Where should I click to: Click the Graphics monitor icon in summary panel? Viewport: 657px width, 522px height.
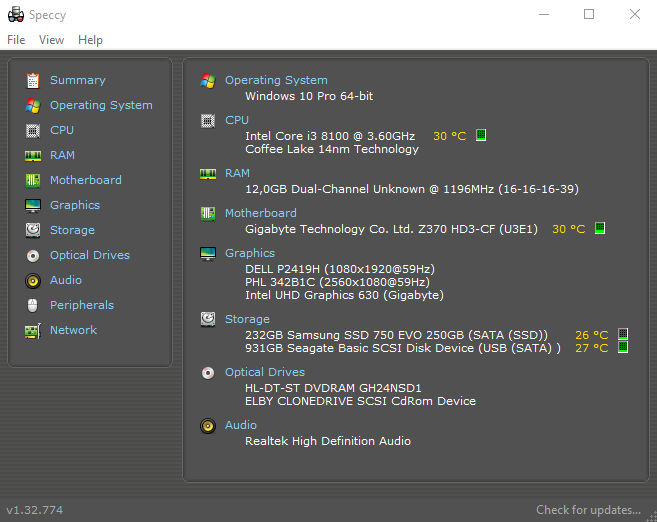(x=208, y=253)
